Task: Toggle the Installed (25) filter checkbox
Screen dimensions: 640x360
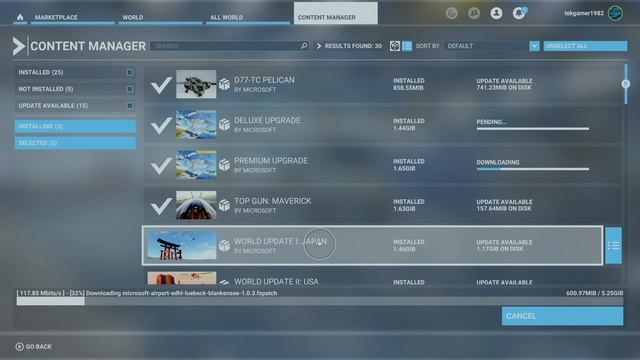Action: tap(130, 72)
